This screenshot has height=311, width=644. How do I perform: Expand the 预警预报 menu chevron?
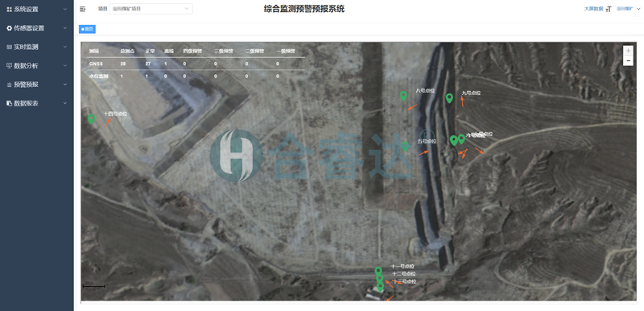[x=65, y=85]
